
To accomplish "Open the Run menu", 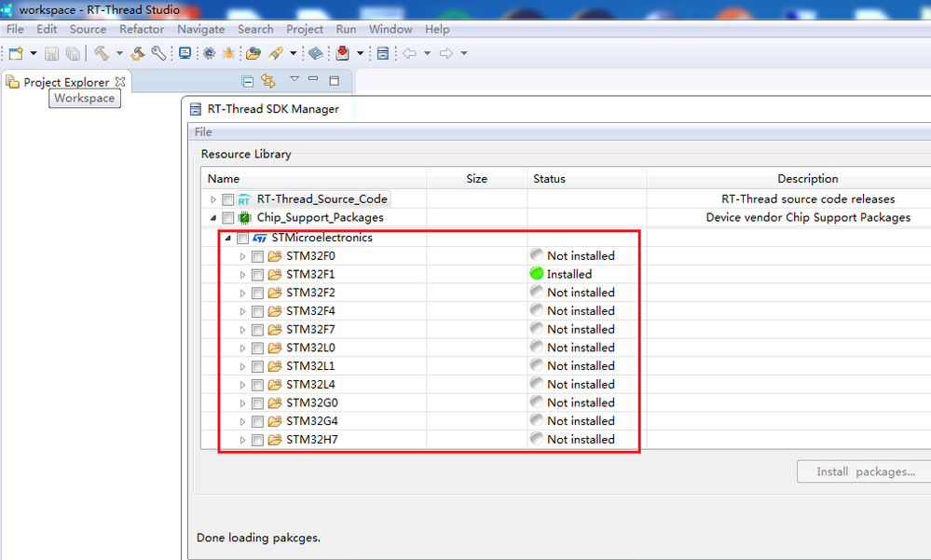I will (x=346, y=29).
